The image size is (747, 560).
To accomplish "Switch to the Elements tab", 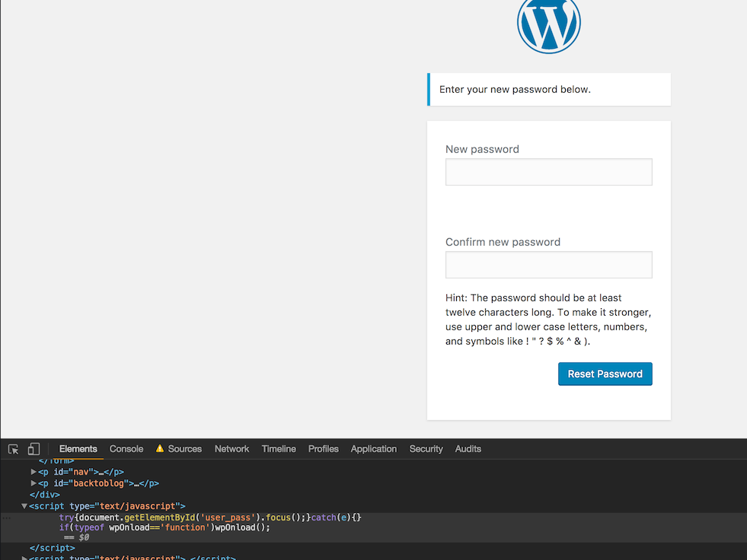I will coord(78,449).
